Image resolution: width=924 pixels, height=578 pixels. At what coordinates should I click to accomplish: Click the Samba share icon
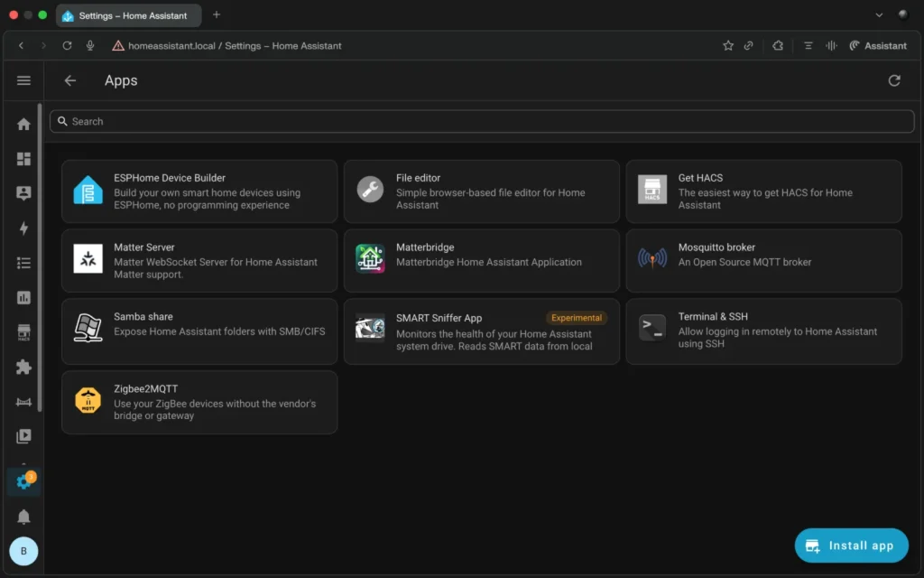pos(88,327)
